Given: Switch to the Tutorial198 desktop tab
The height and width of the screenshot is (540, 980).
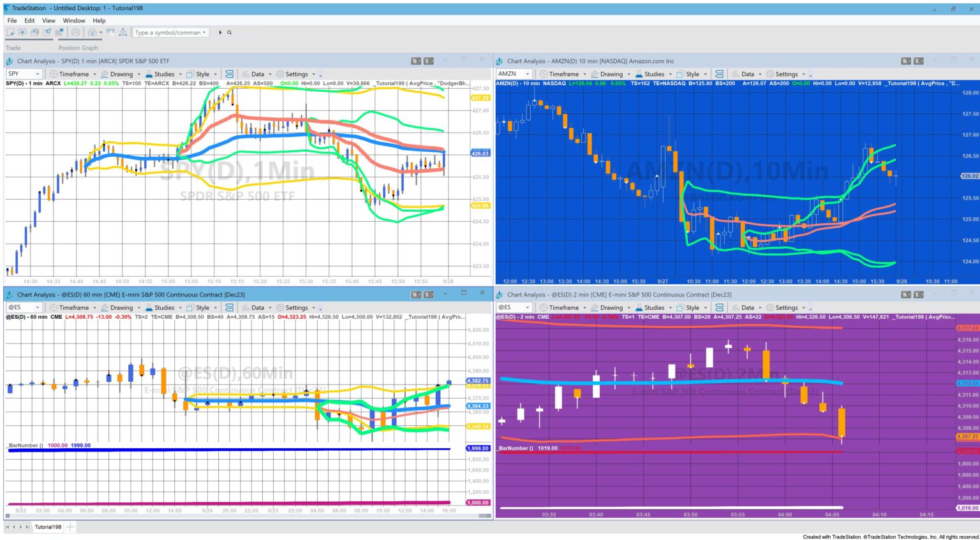Looking at the screenshot, I should (x=48, y=527).
